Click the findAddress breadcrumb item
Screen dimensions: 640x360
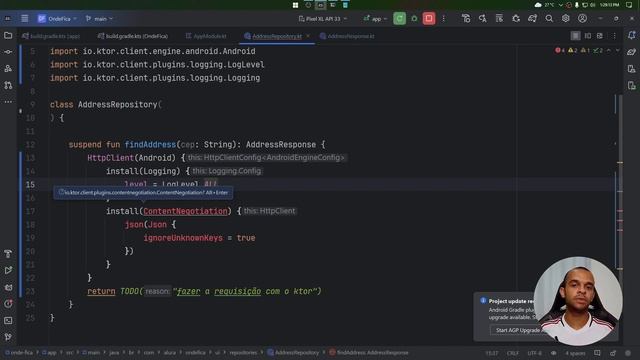(x=369, y=353)
